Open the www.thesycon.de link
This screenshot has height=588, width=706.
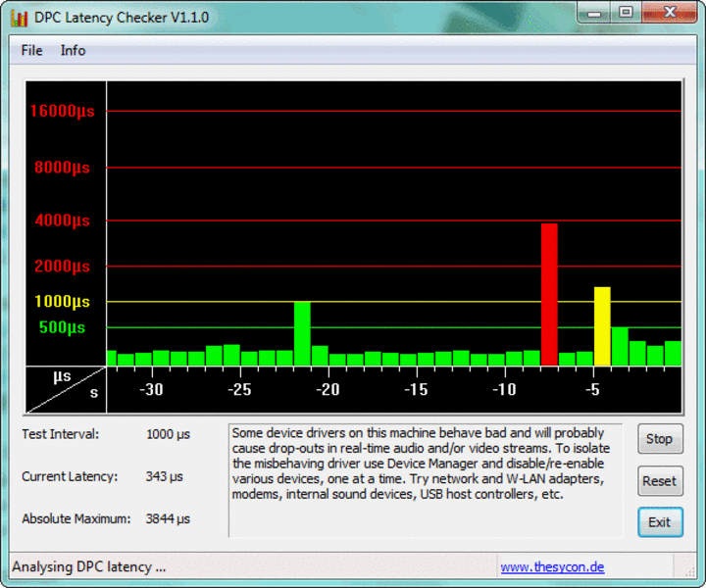552,566
